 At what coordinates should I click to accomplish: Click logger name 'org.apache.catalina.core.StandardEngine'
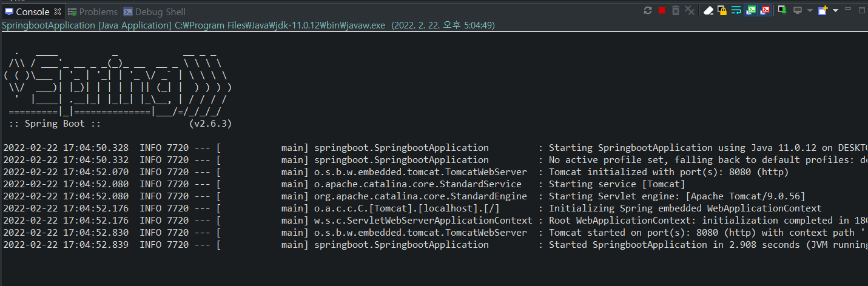coord(420,196)
